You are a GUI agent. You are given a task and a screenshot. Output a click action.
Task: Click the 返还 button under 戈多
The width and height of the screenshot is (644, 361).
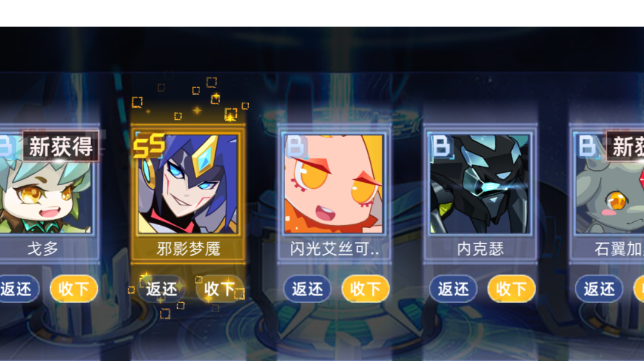(x=17, y=289)
